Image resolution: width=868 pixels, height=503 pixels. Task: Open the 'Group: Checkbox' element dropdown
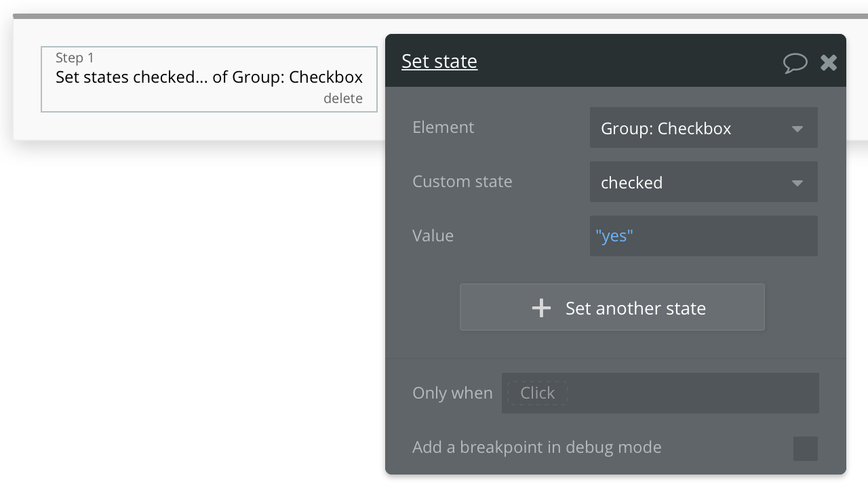tap(692, 128)
